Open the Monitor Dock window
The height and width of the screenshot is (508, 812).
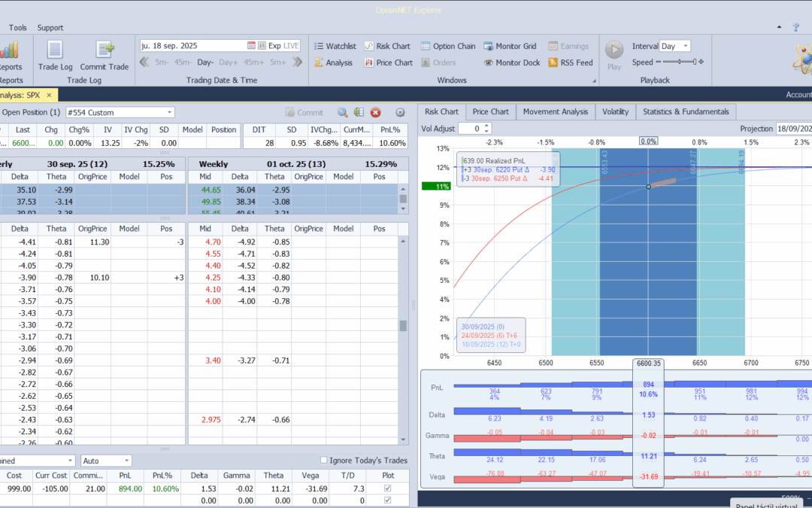tap(512, 62)
